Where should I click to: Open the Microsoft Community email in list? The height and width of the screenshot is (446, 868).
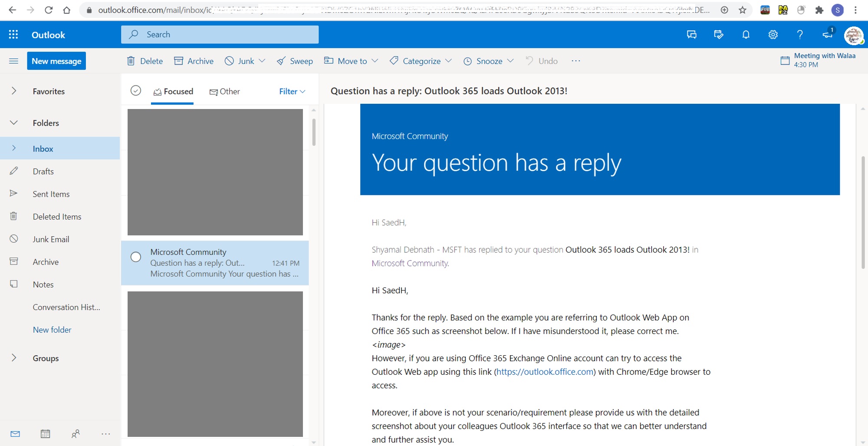[x=215, y=263]
